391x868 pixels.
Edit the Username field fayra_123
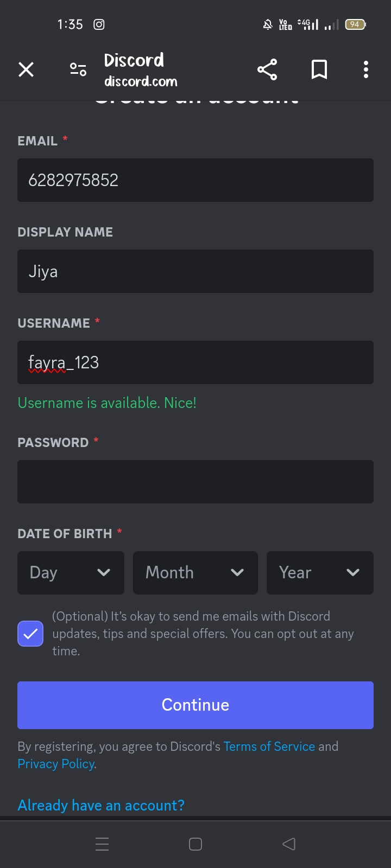tap(195, 362)
